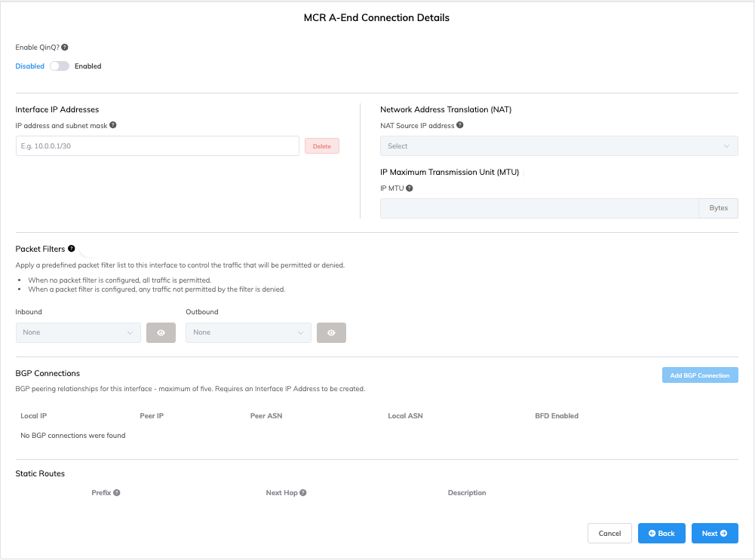Delete the interface IP address entry
This screenshot has height=560, width=755.
point(321,145)
